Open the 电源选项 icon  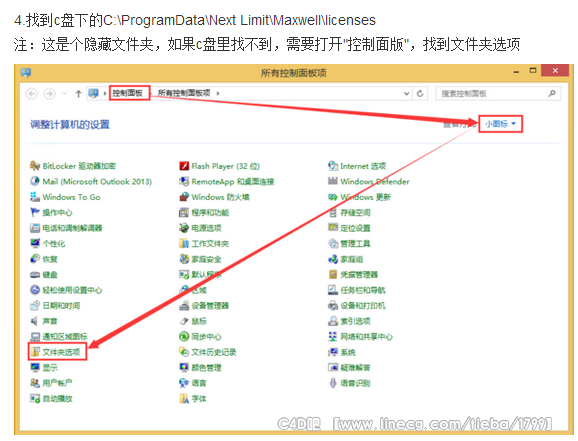[184, 228]
